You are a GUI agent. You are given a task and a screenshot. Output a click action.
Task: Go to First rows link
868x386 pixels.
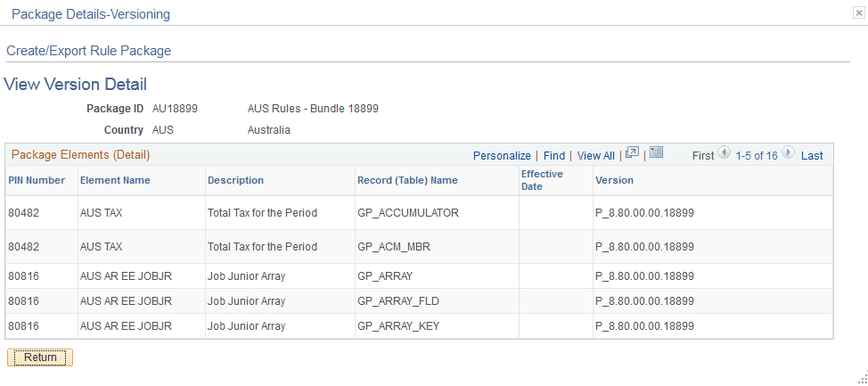pyautogui.click(x=703, y=156)
